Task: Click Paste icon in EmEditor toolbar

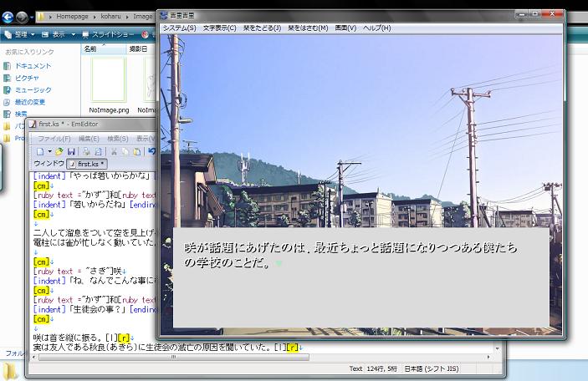Action: click(x=137, y=151)
